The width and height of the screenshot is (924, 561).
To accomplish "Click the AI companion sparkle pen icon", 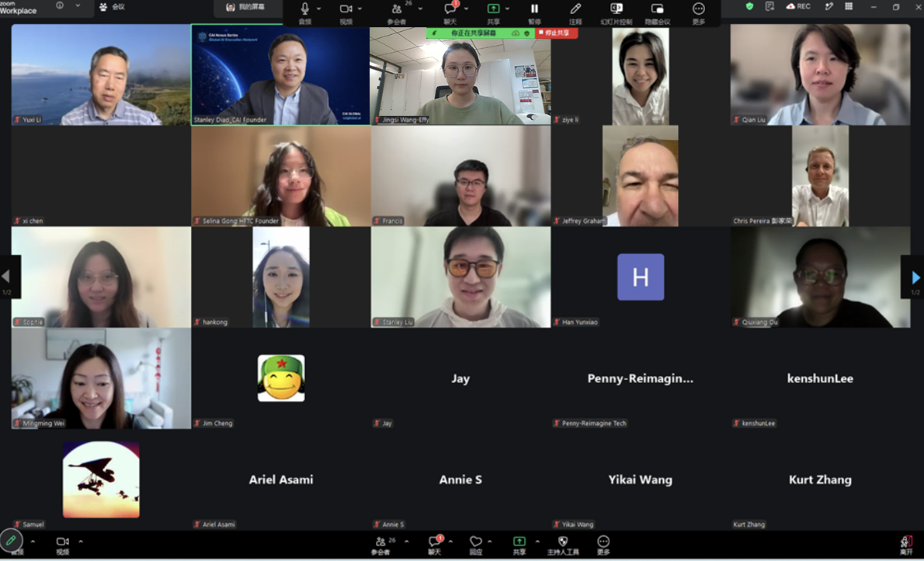I will coord(829,6).
